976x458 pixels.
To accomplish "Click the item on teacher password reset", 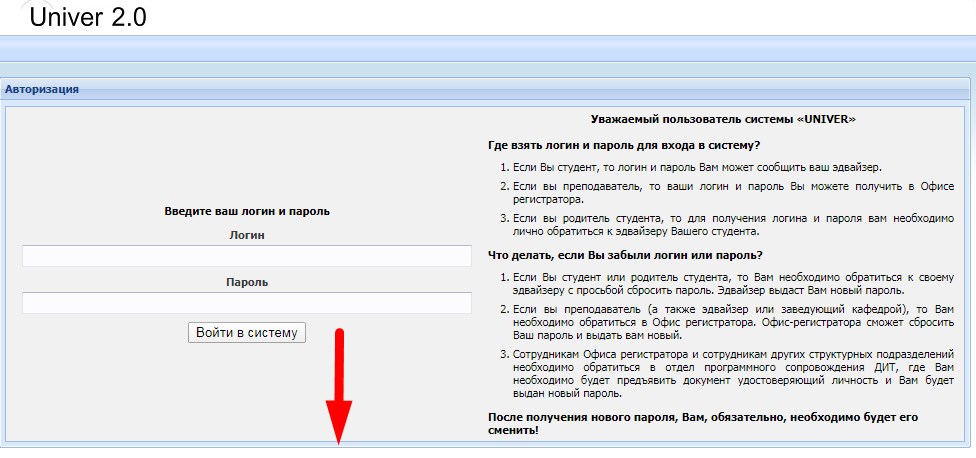I will pyautogui.click(x=730, y=322).
